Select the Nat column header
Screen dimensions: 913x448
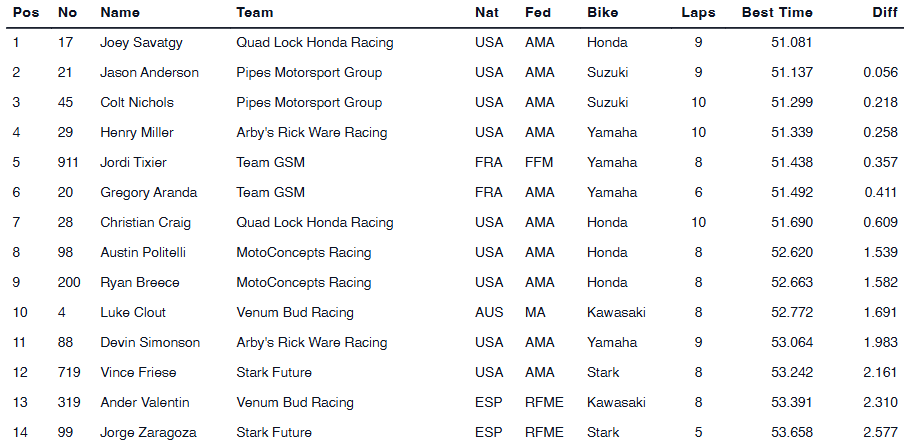[x=488, y=13]
